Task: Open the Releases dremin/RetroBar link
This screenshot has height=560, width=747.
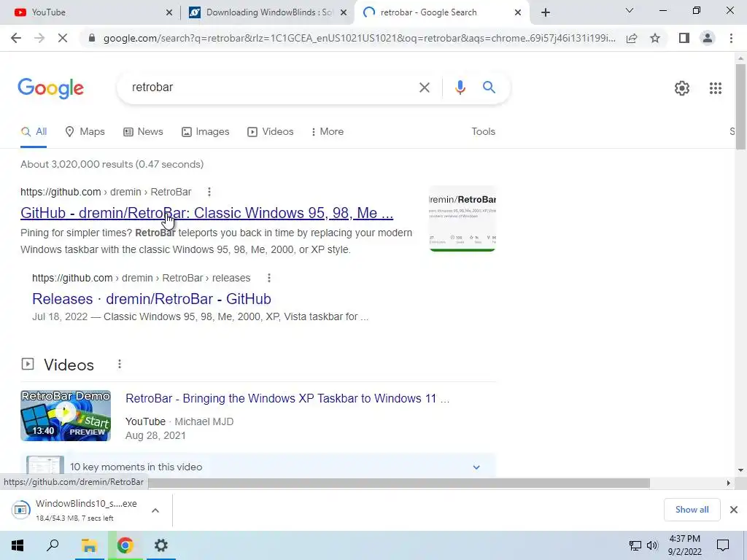Action: click(152, 299)
